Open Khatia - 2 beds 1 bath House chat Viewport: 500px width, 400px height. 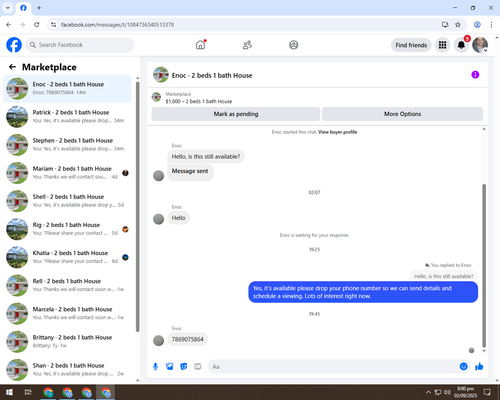point(67,257)
